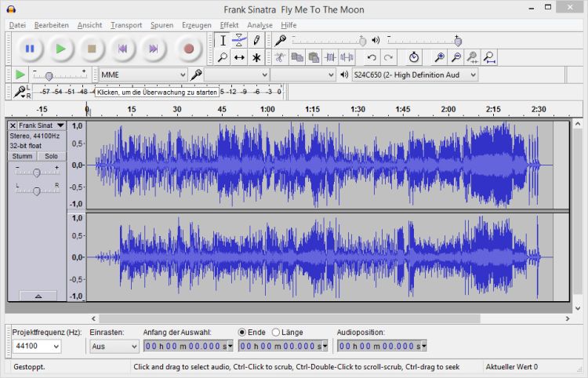Select the Länge radio button
This screenshot has height=378, width=588.
(276, 332)
